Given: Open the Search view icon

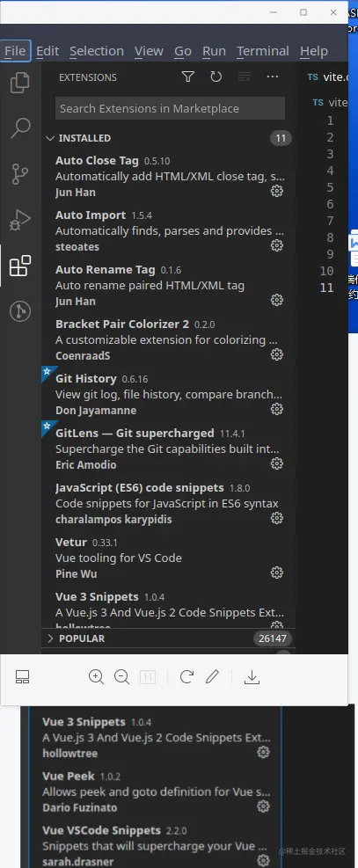Looking at the screenshot, I should click(x=20, y=128).
